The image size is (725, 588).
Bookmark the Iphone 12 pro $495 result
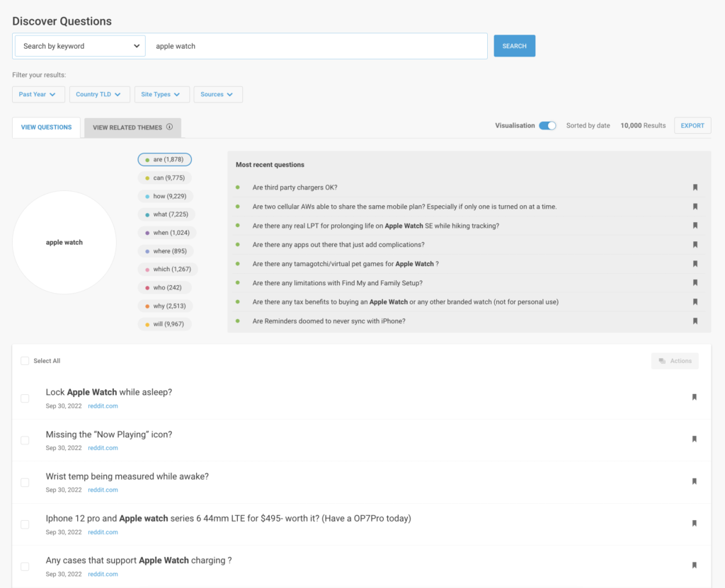tap(694, 524)
